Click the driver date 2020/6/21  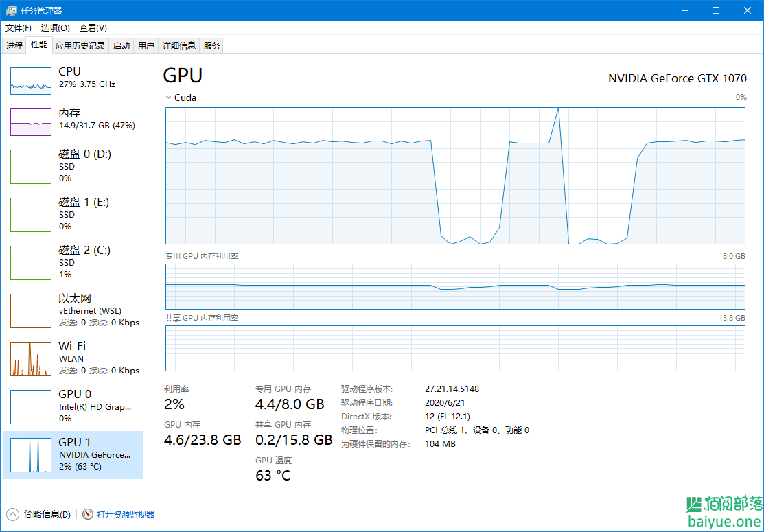click(x=445, y=403)
